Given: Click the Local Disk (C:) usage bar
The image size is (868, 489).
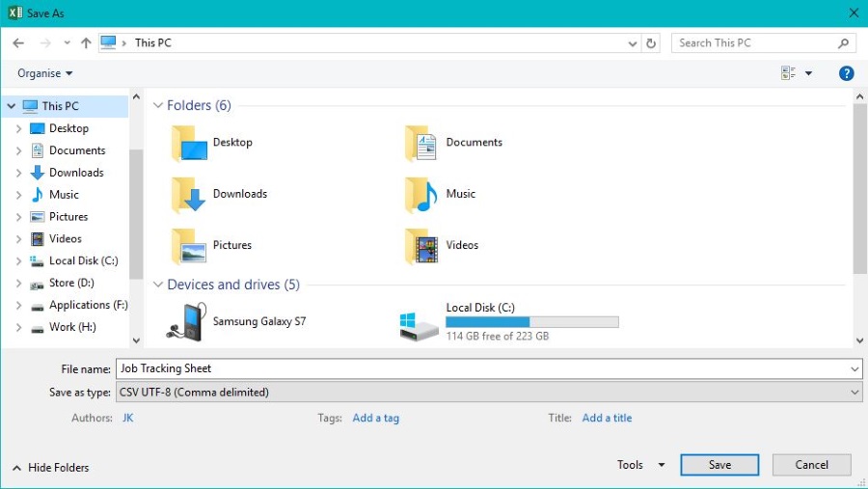Looking at the screenshot, I should (532, 322).
